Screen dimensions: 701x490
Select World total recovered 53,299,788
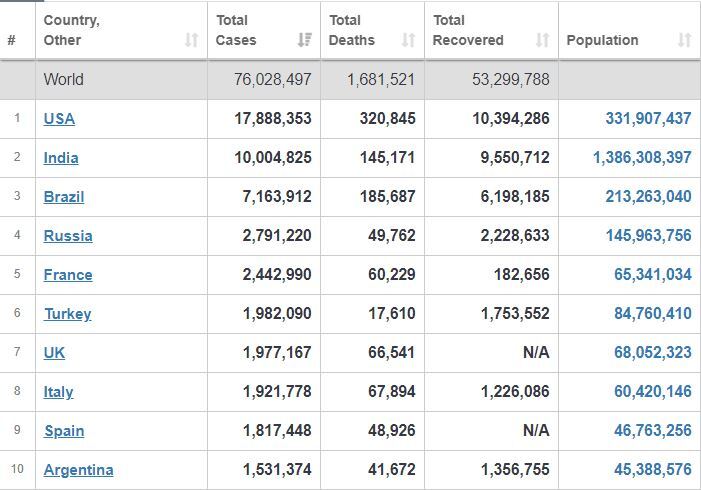click(511, 80)
